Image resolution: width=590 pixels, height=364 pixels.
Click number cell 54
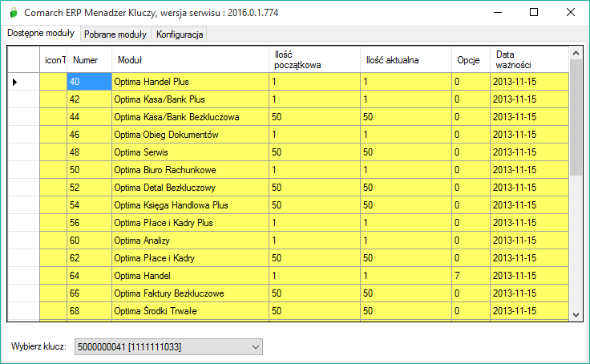89,205
